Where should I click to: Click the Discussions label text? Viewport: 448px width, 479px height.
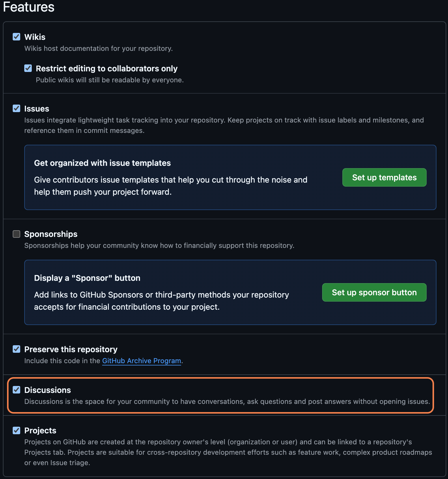[48, 390]
